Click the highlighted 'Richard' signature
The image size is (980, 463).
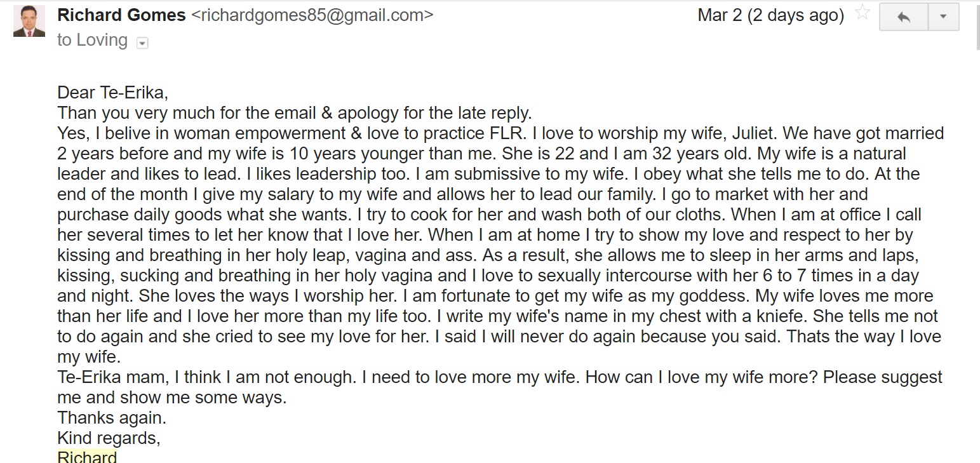click(87, 457)
